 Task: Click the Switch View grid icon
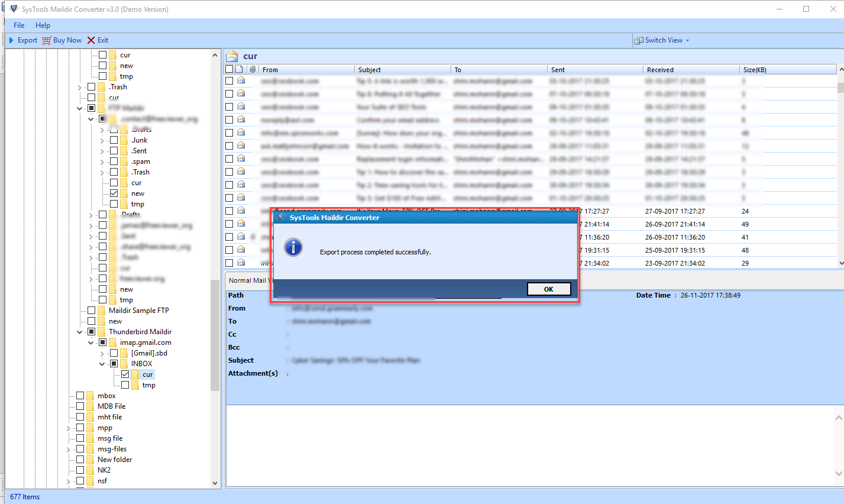click(x=639, y=40)
